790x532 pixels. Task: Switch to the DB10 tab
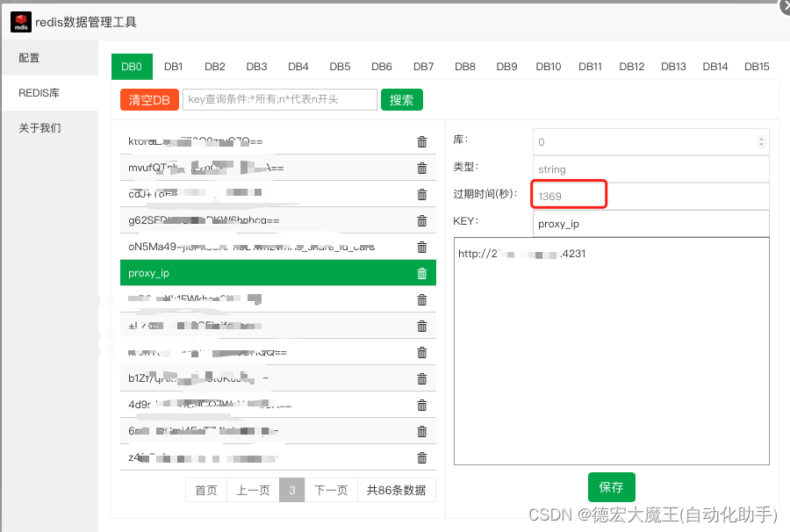[549, 65]
